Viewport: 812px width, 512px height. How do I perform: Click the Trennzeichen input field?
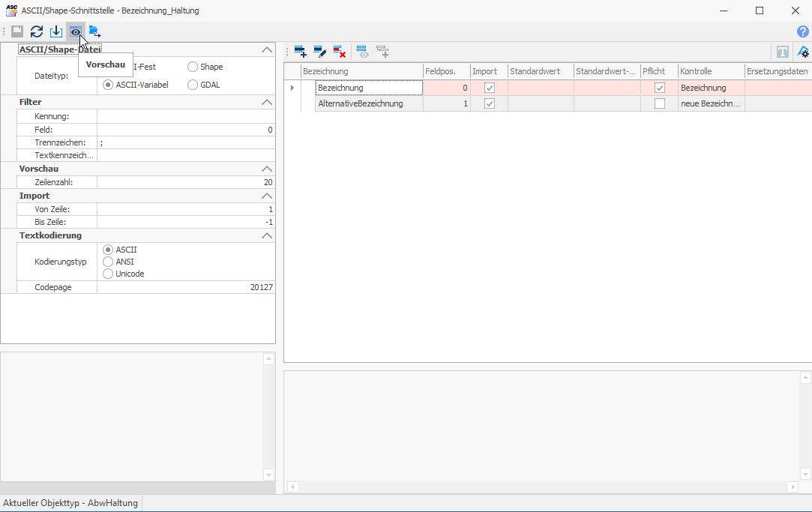(185, 142)
